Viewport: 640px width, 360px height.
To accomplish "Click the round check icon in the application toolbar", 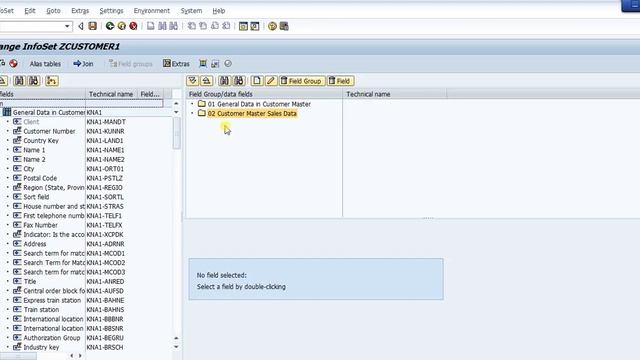I will click(228, 63).
